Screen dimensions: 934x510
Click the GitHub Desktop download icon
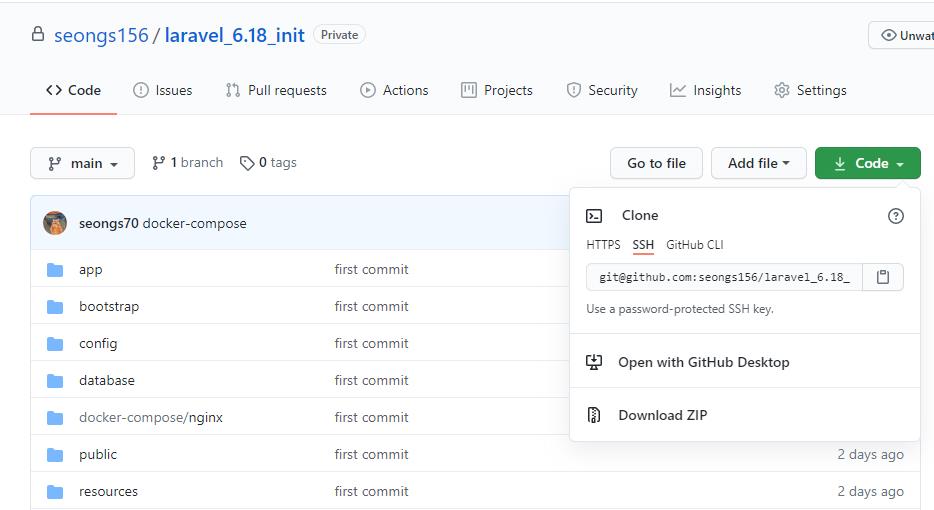pyautogui.click(x=594, y=362)
